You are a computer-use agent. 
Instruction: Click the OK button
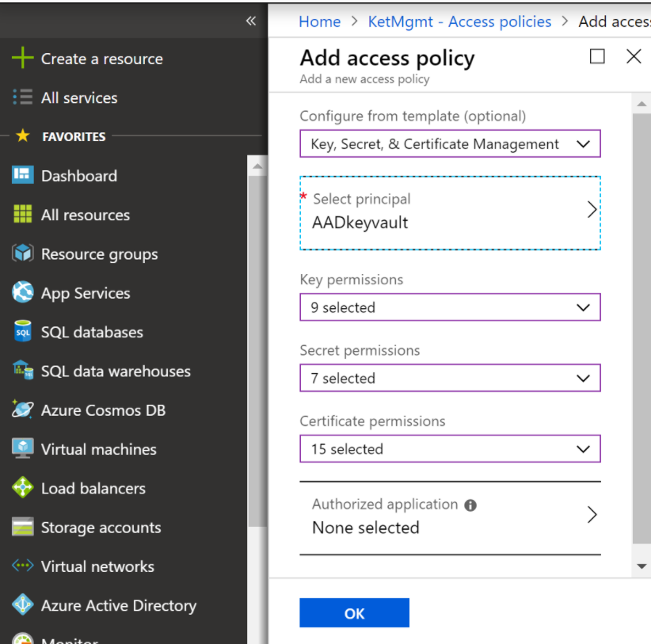354,613
